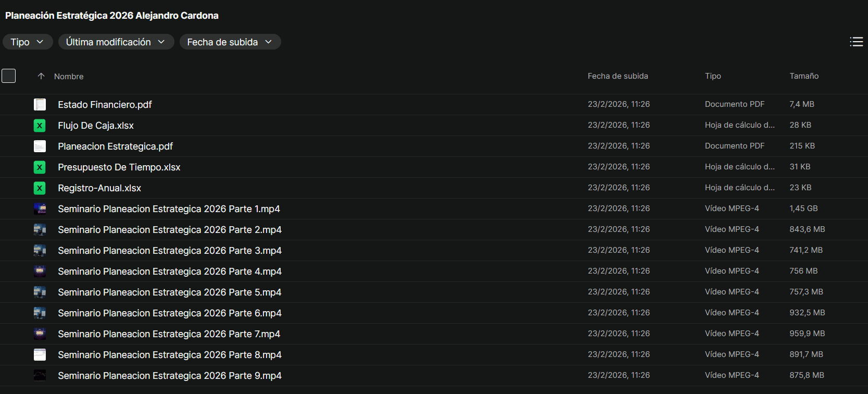
Task: Select Seminario Planeacion Estrategica 2026 Parte 9.mp4
Action: click(169, 376)
